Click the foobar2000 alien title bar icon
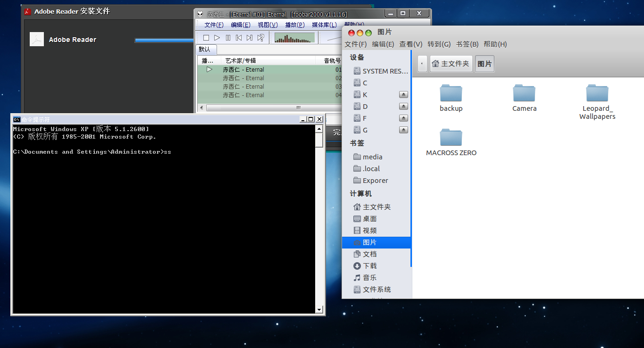The width and height of the screenshot is (644, 348). click(x=200, y=14)
